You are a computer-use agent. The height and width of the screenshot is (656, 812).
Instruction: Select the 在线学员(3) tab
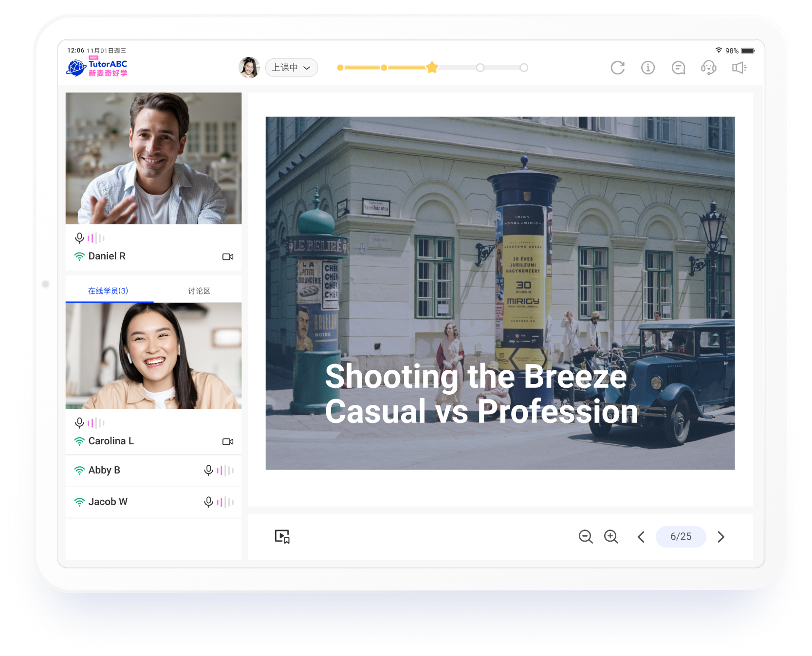pyautogui.click(x=108, y=291)
